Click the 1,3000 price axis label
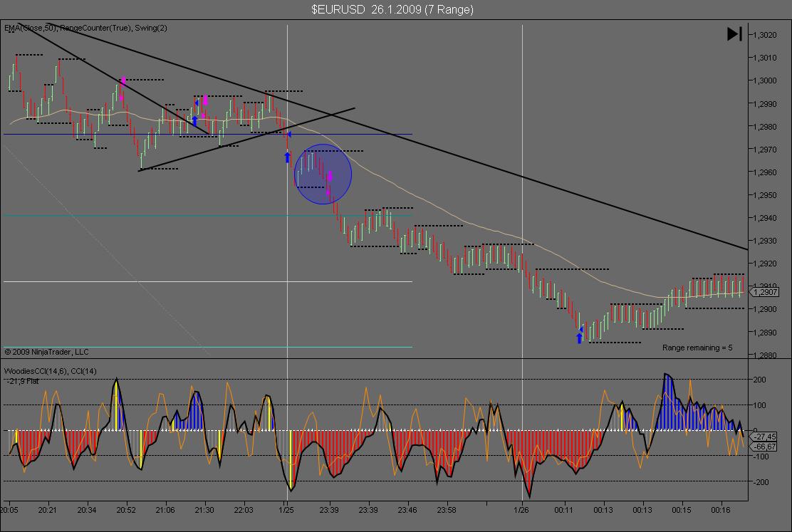This screenshot has width=792, height=532. click(x=765, y=80)
